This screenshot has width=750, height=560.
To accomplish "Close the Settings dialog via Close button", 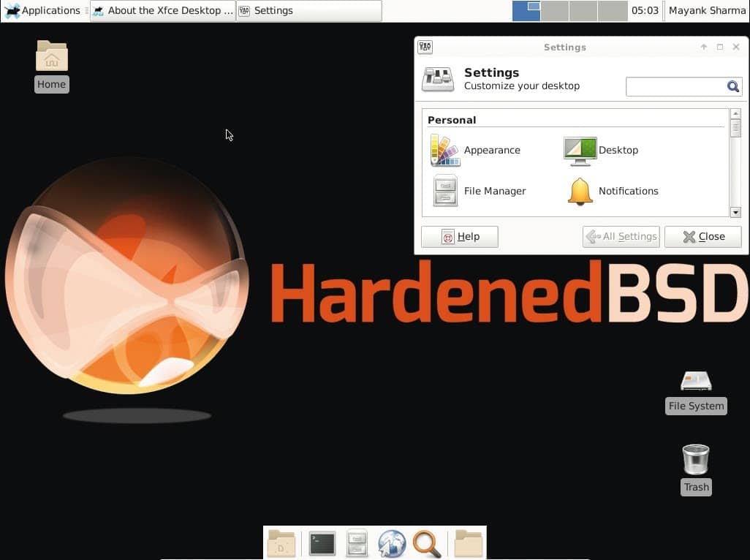I will 703,237.
